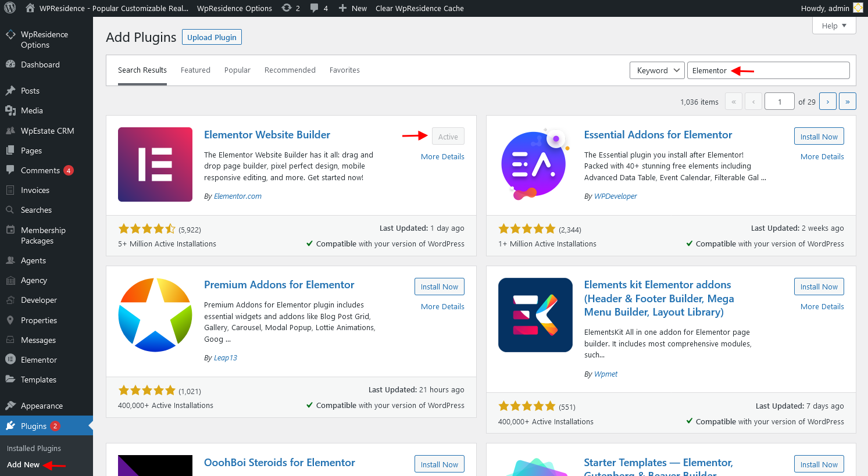The width and height of the screenshot is (868, 476).
Task: Click the Pages sidebar icon
Action: pyautogui.click(x=10, y=151)
